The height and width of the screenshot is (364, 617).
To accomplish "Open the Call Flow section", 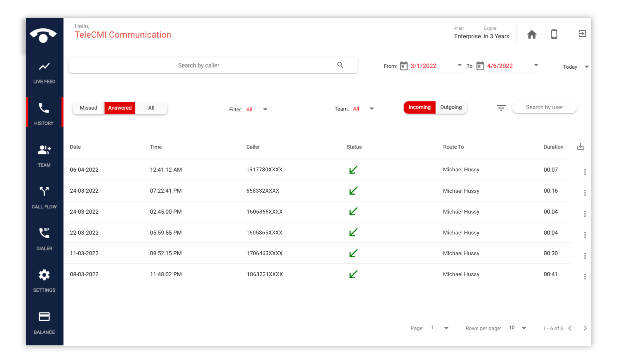I will (x=44, y=198).
